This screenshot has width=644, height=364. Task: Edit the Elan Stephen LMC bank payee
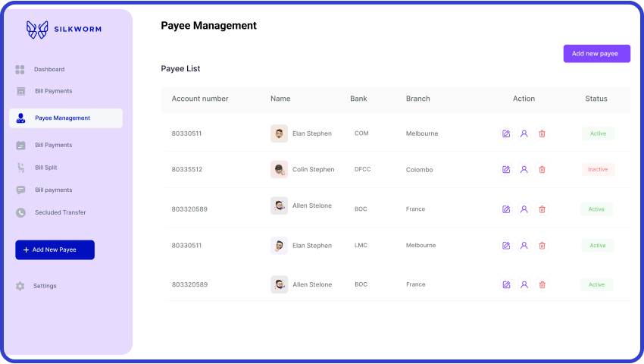pyautogui.click(x=506, y=246)
